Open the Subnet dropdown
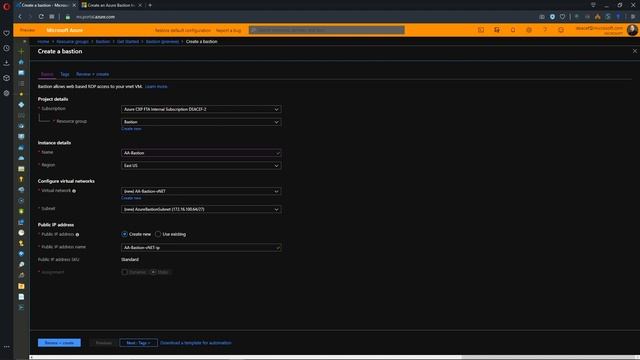 [201, 209]
